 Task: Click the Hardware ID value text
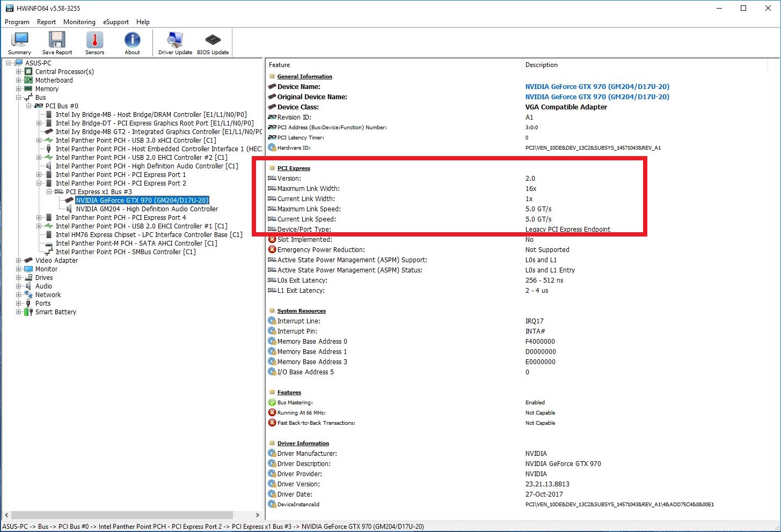(593, 147)
